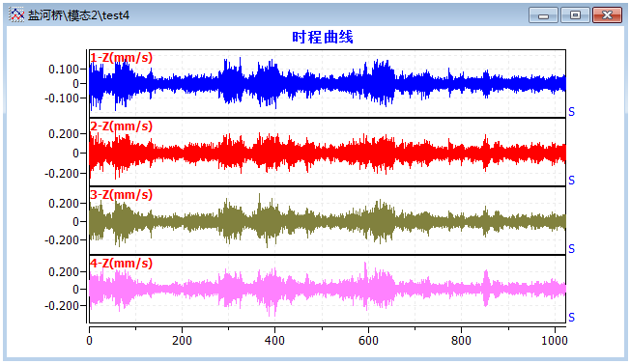Click the 0.100 tick on channel 1 axis

point(64,69)
